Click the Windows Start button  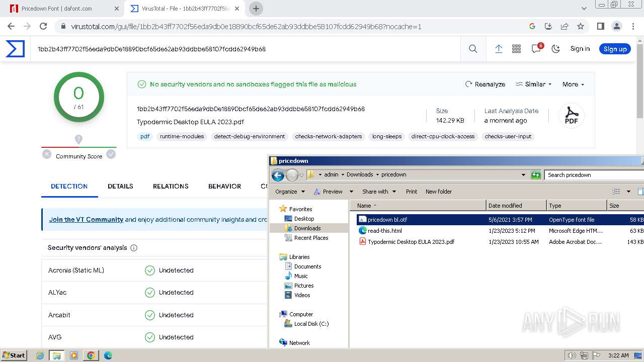14,355
